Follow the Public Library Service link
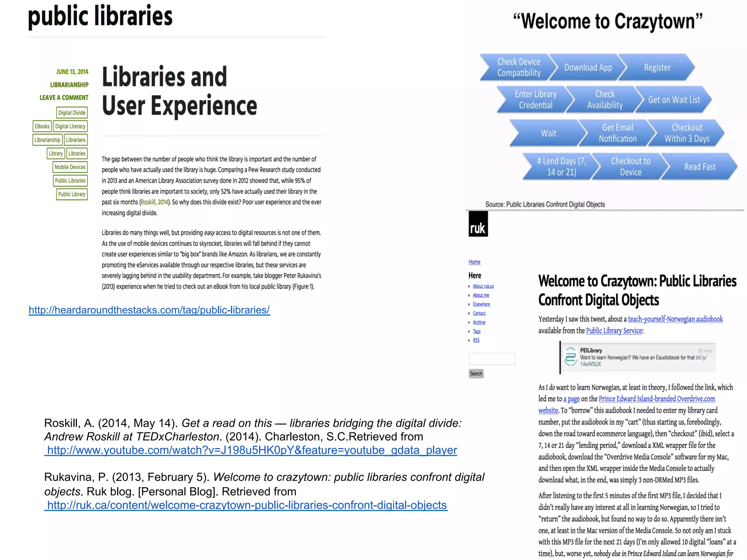The image size is (747, 560). [x=614, y=331]
